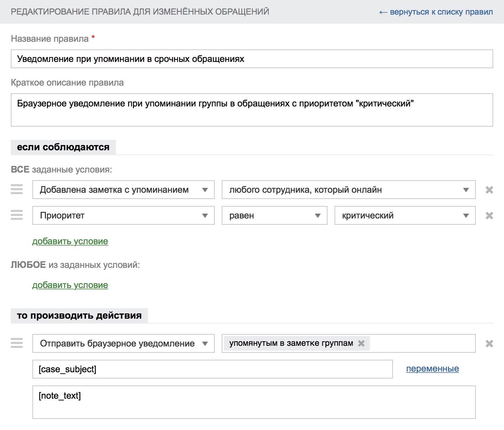The height and width of the screenshot is (430, 504).
Task: Open the 'переменные' variables link
Action: click(432, 368)
